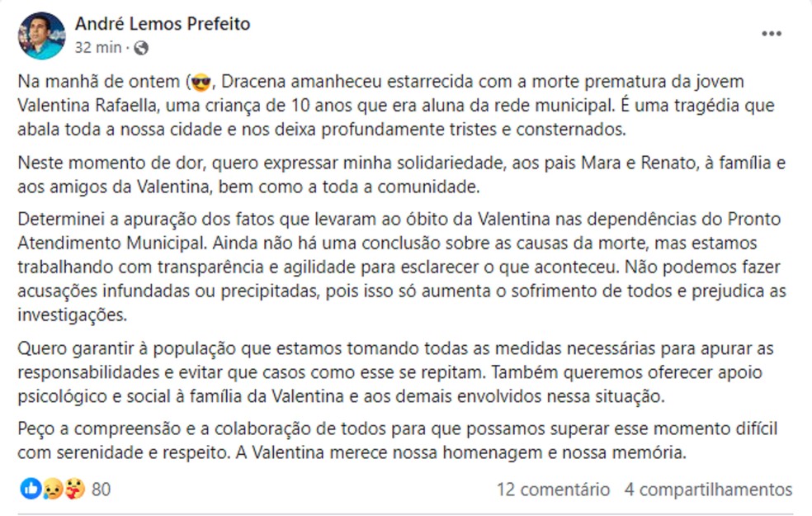Click the paragraph starting with Determinei a apuração
812x516 pixels.
click(x=402, y=267)
